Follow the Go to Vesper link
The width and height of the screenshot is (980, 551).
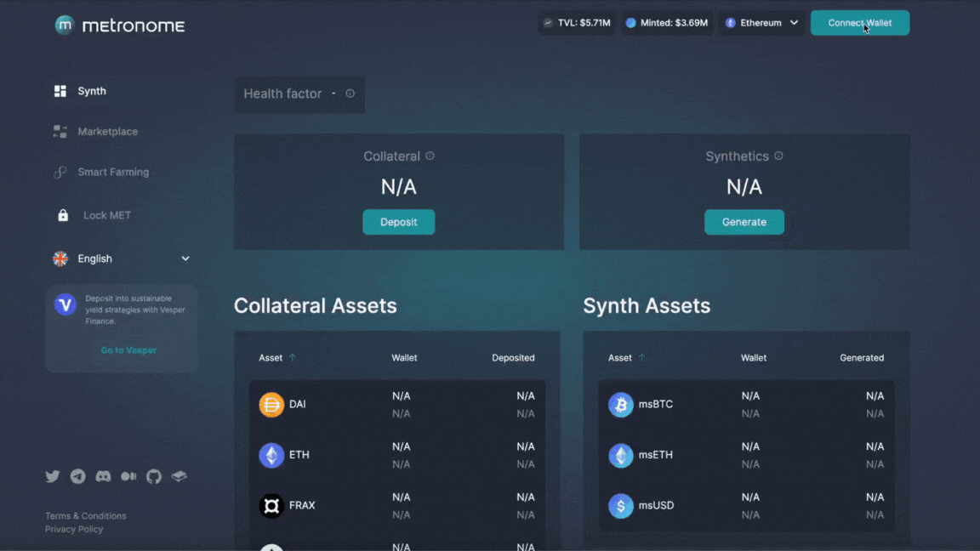click(x=128, y=350)
